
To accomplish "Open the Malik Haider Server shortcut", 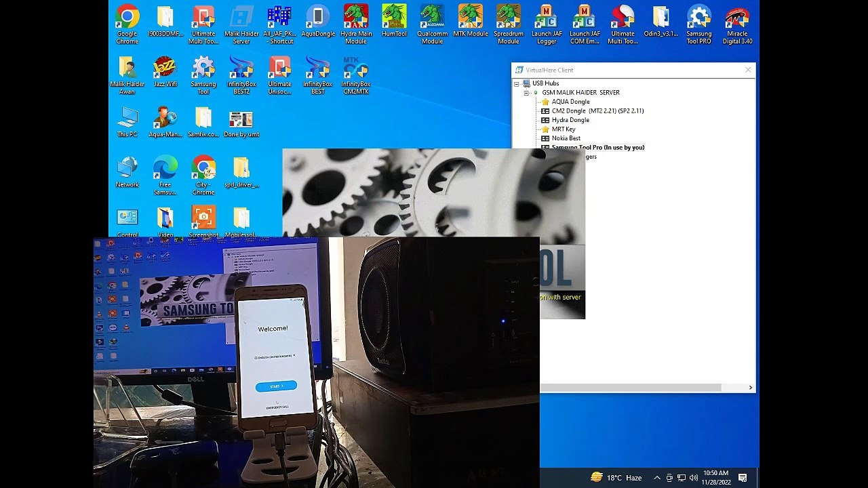I will point(241,24).
